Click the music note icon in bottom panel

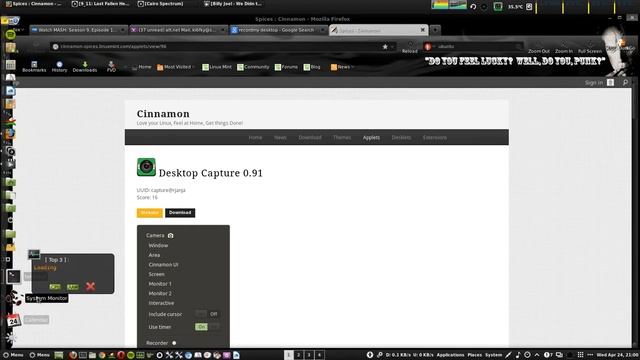pos(518,355)
